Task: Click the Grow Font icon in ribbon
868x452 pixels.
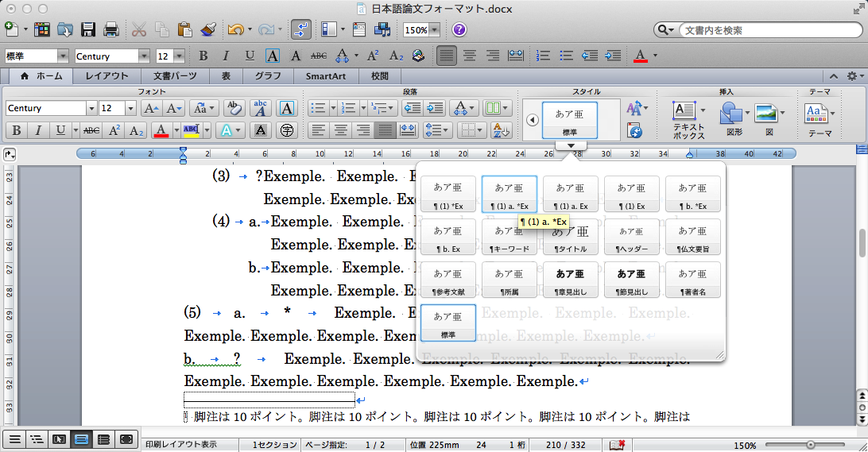Action: (x=151, y=108)
